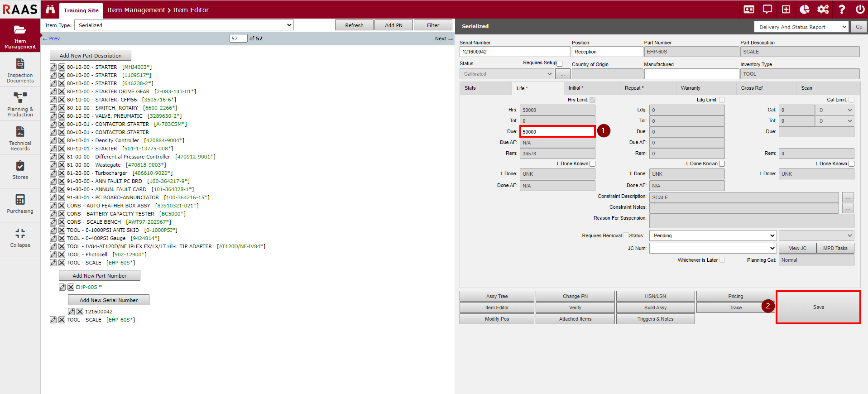Switch to the Cross Ref tab

coord(752,88)
